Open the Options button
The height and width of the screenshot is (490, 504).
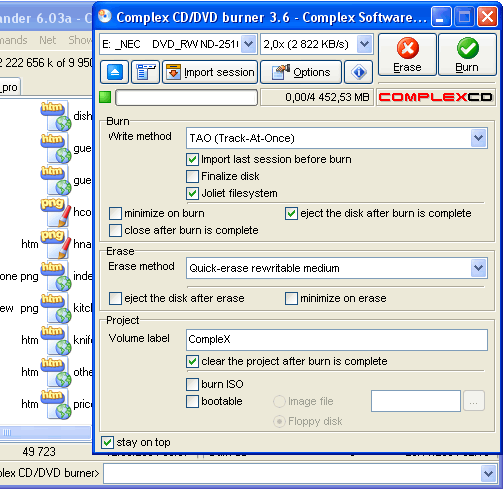pyautogui.click(x=301, y=72)
